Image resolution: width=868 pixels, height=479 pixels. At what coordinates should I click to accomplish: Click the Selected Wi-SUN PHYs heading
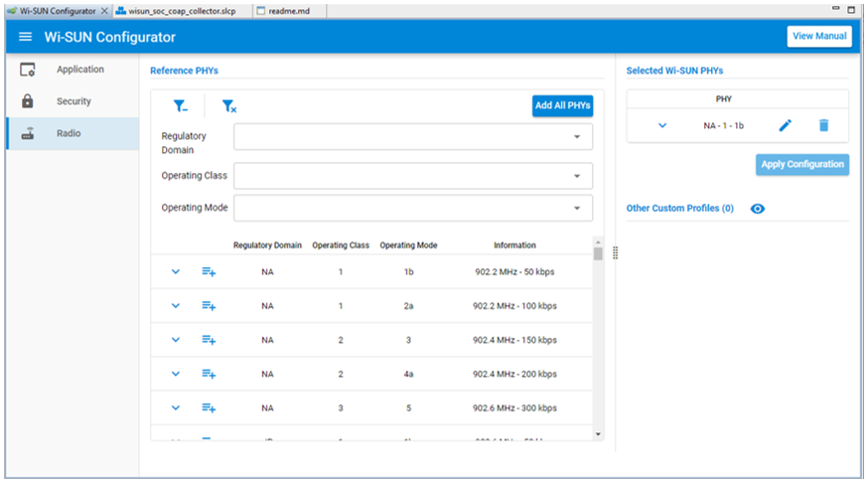[x=674, y=71]
